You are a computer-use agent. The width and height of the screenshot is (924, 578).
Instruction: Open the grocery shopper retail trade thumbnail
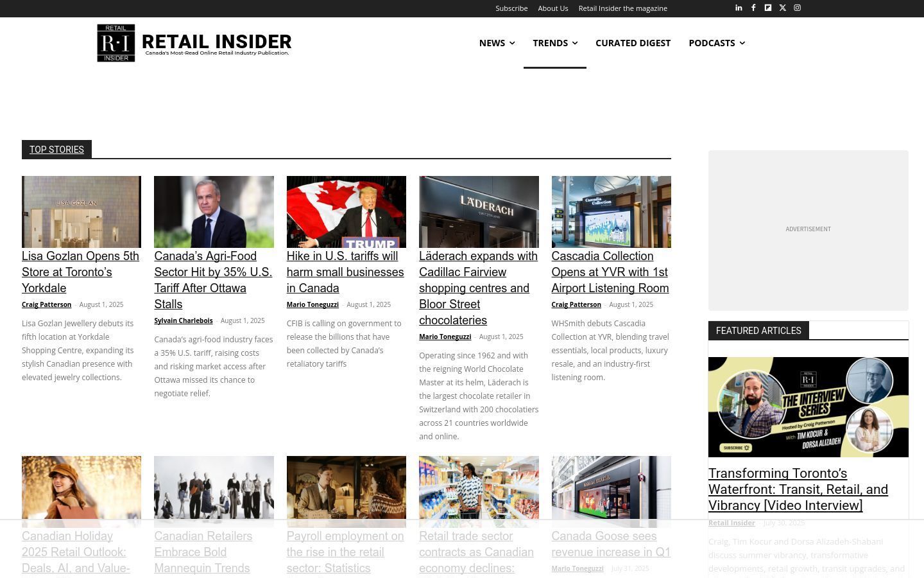click(x=479, y=492)
